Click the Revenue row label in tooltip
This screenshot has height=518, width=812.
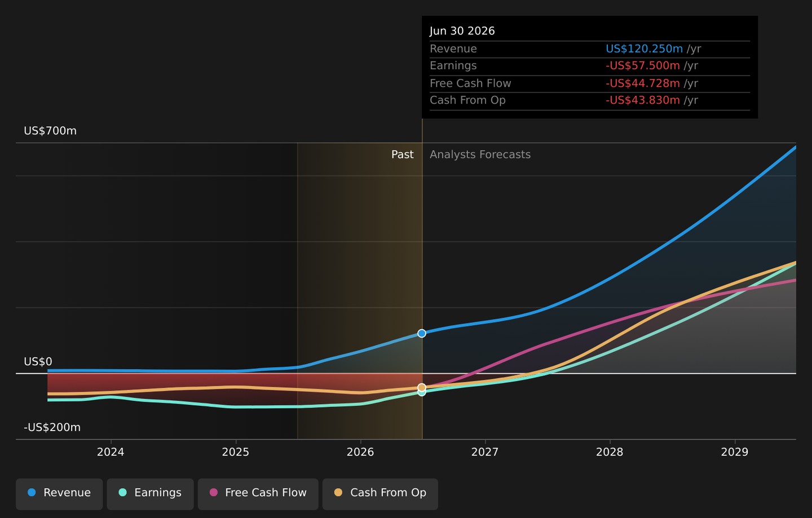(x=453, y=49)
